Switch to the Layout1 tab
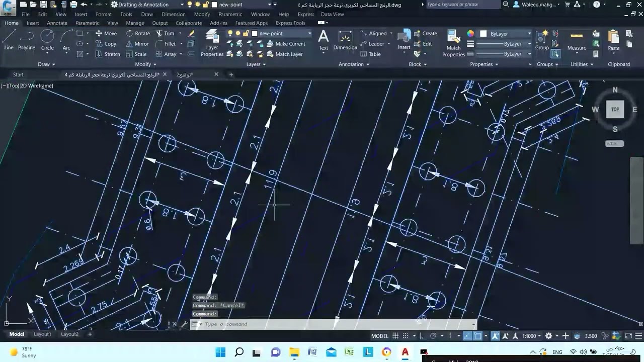Screen dimensions: 644x362 tap(42, 334)
